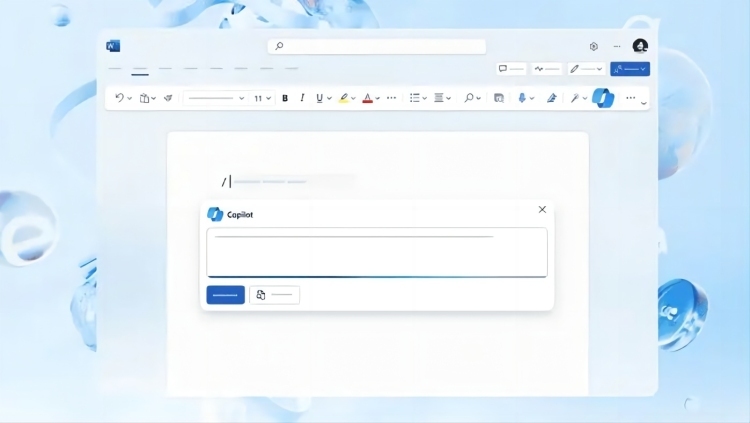Open the Find magnifier icon
Screen dimensions: 750x423
(x=469, y=98)
